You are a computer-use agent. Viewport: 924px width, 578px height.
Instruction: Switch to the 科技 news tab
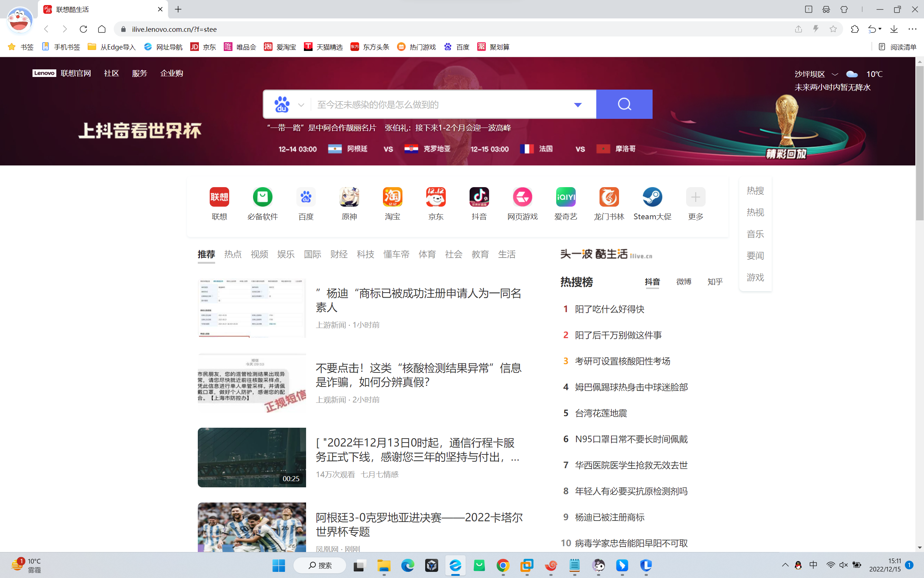365,254
